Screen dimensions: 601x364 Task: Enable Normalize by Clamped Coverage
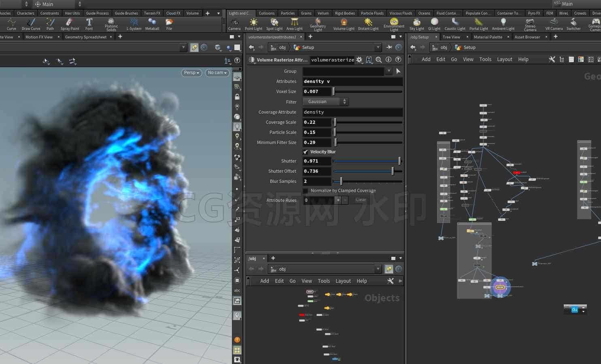click(306, 190)
